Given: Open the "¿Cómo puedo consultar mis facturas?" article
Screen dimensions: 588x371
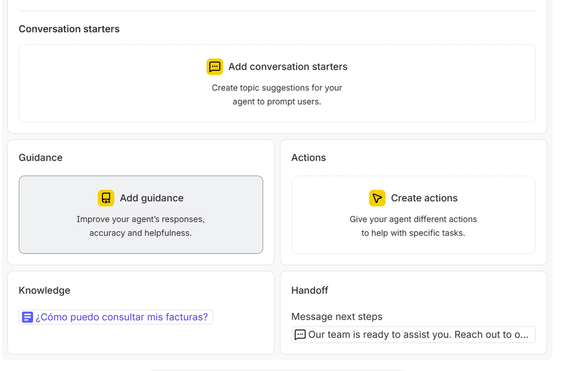Looking at the screenshot, I should (x=121, y=317).
